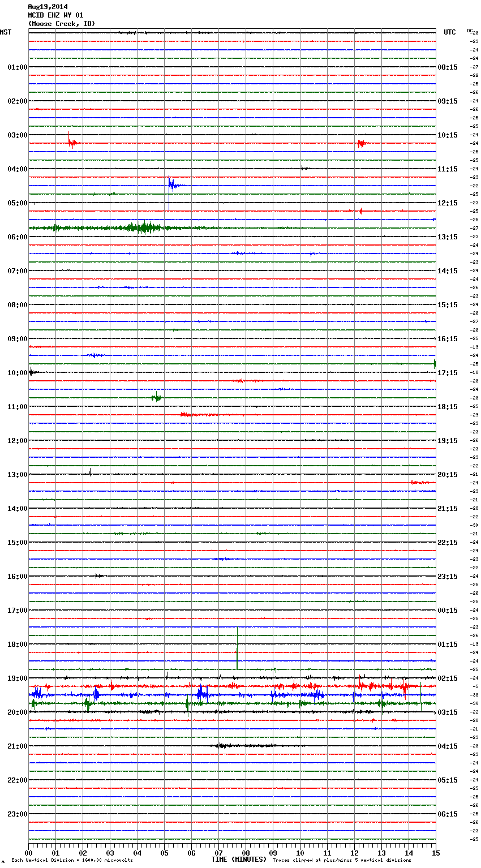
Task: Select the 04:15 UTC time label
Action: click(x=448, y=746)
